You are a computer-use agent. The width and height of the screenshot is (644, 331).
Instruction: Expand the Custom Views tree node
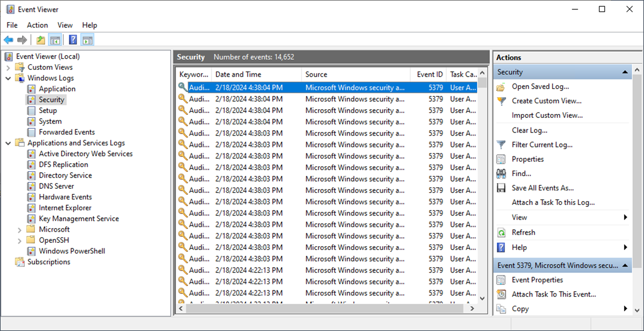click(8, 68)
